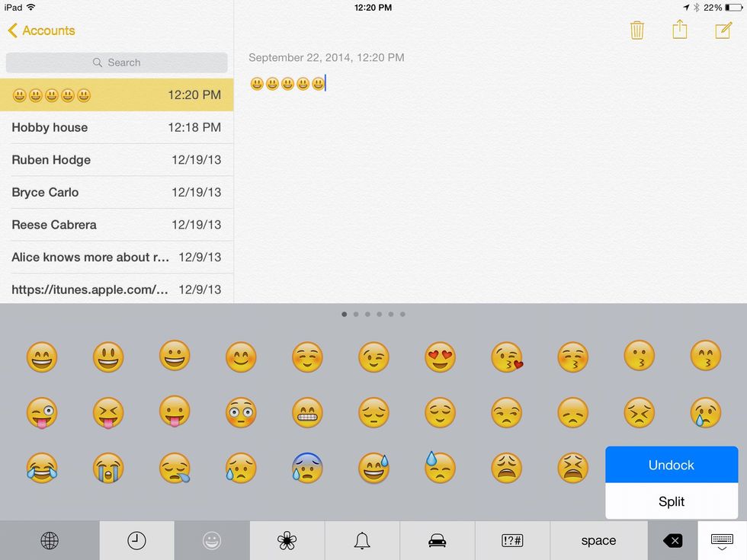Screen dimensions: 747x560
Task: Insert the crying-laughing tears of joy emoji
Action: pyautogui.click(x=42, y=468)
